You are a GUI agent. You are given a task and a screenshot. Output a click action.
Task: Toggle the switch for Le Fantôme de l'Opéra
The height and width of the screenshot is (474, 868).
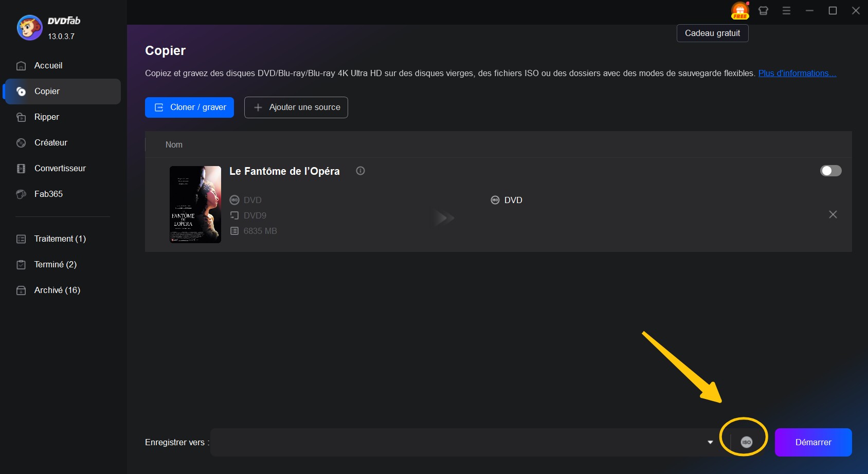click(x=831, y=171)
